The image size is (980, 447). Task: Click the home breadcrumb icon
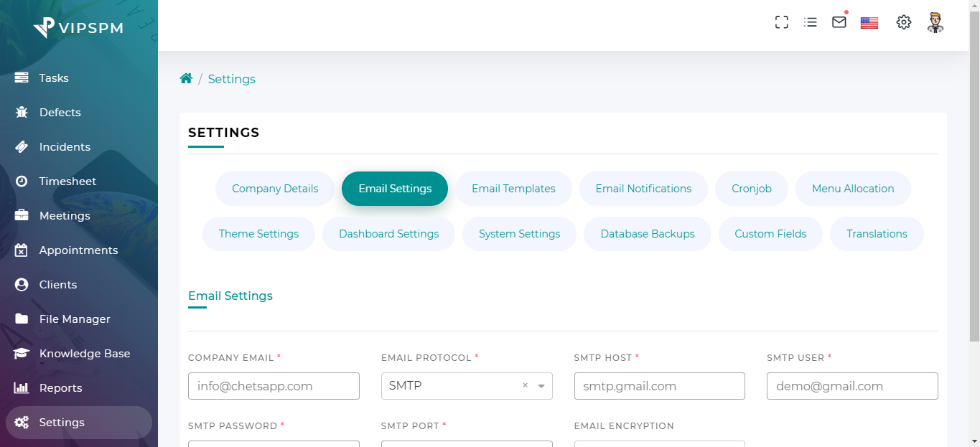tap(186, 79)
